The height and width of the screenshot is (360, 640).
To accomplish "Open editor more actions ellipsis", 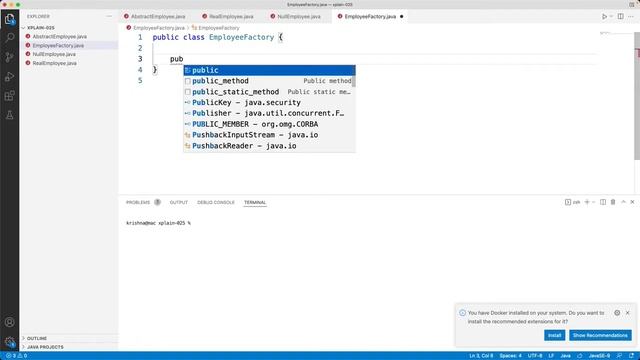I will point(631,16).
